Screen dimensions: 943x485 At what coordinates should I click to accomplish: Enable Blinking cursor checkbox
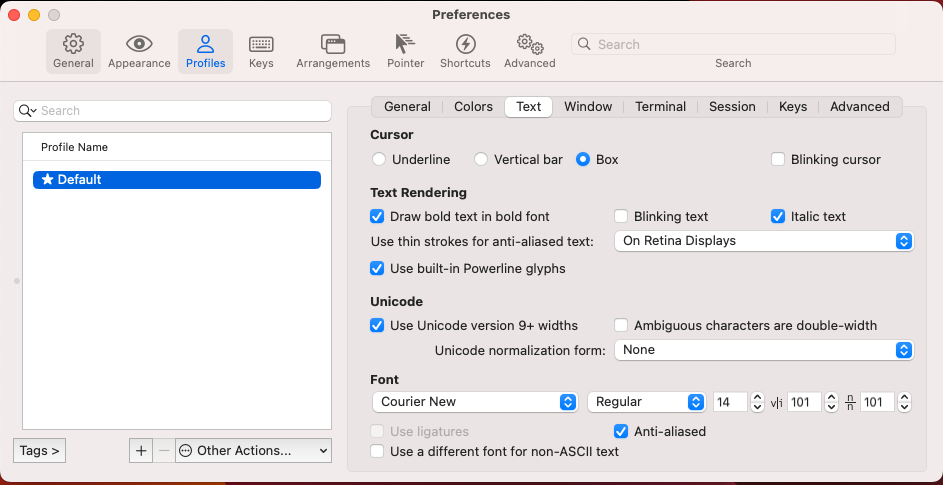(x=778, y=159)
